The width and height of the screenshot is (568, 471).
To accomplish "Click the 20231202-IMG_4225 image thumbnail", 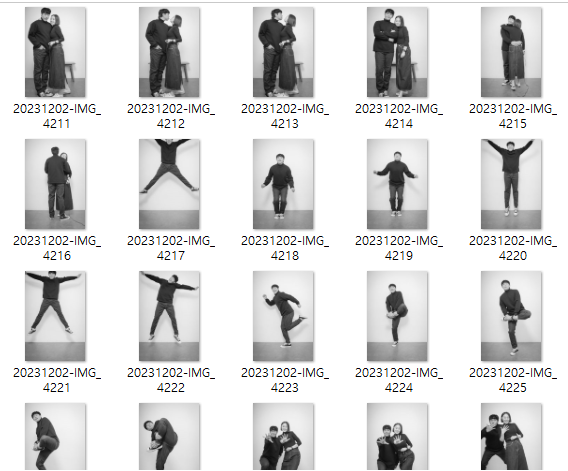I will click(511, 316).
